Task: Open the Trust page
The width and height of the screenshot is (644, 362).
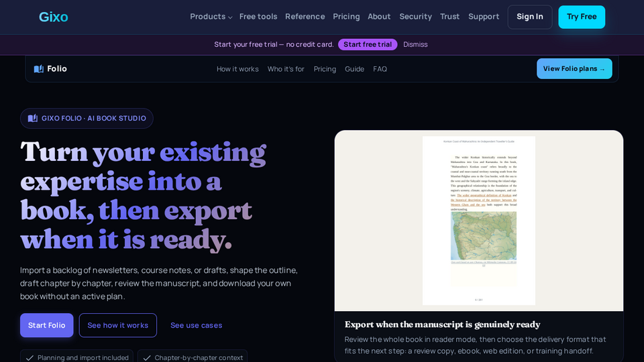Action: [449, 17]
